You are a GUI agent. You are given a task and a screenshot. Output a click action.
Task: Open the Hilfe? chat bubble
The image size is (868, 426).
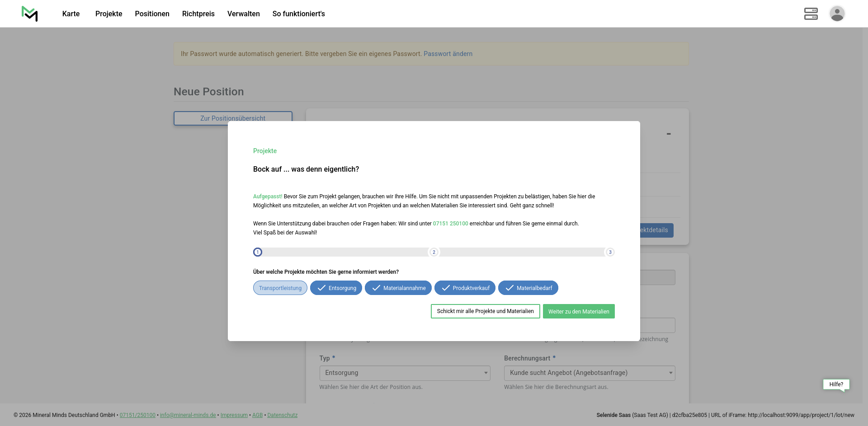tap(836, 384)
